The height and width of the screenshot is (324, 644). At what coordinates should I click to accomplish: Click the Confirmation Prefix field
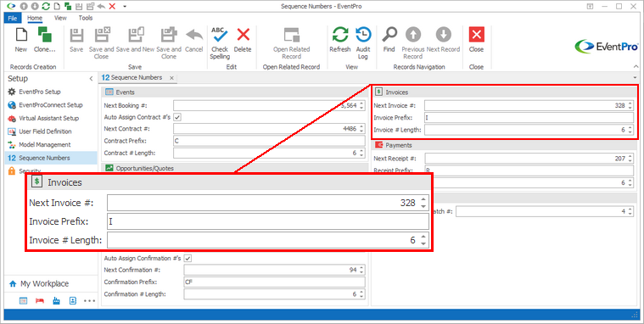pos(274,282)
